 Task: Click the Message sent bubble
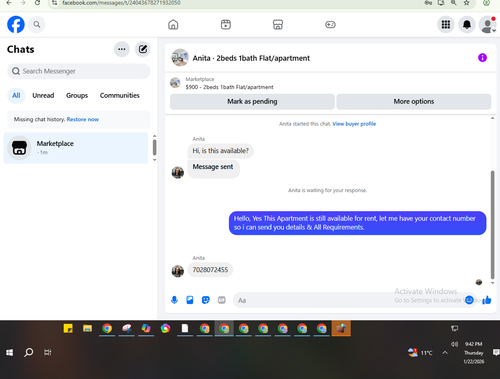213,168
